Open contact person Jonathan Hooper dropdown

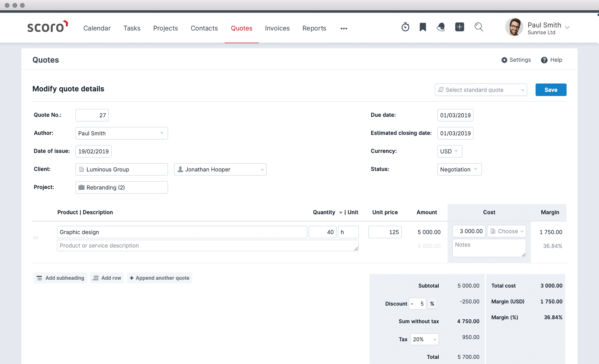(x=220, y=169)
